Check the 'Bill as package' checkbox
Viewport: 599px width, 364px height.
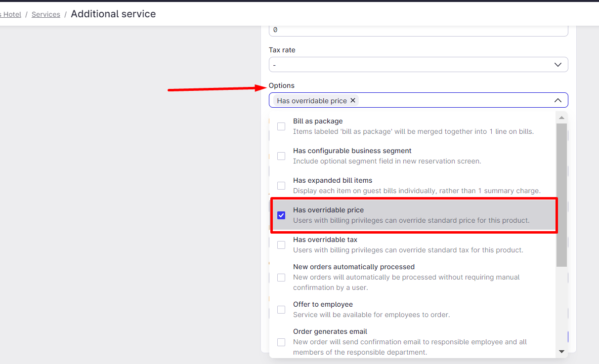[281, 126]
